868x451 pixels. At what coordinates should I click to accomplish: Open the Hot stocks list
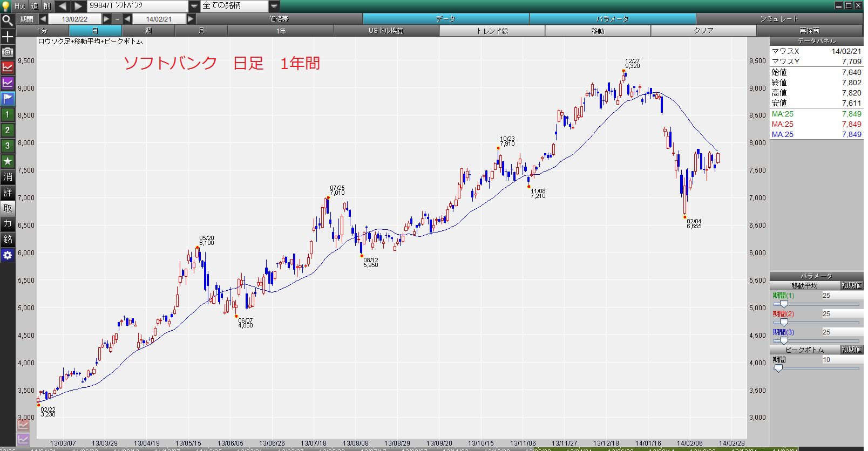(x=20, y=6)
